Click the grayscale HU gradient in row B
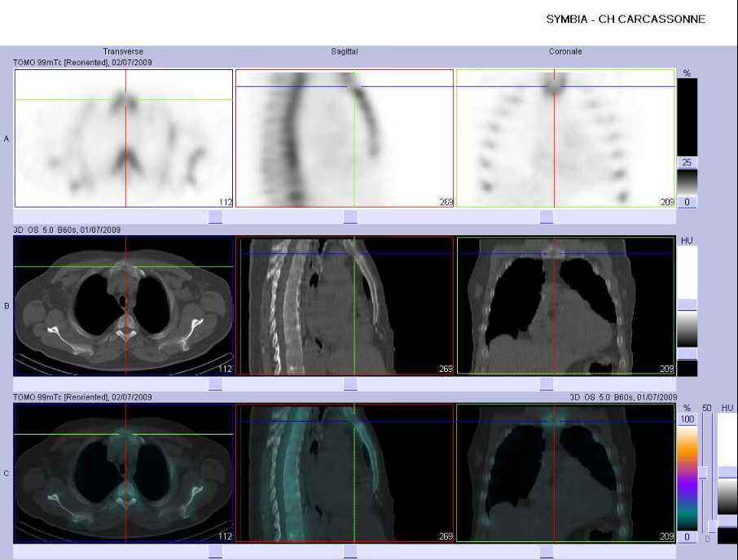 click(687, 329)
